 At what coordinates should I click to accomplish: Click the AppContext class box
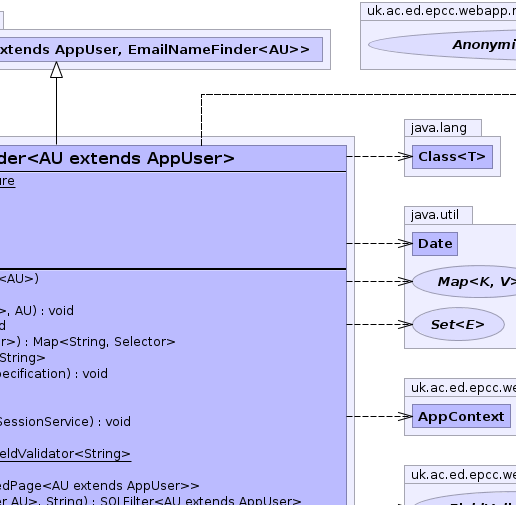[461, 416]
